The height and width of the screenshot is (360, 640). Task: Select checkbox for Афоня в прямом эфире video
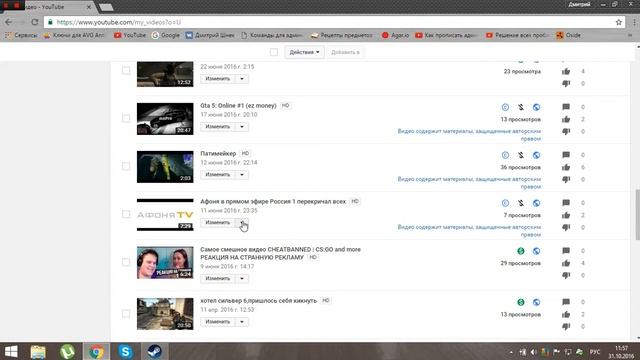point(126,214)
